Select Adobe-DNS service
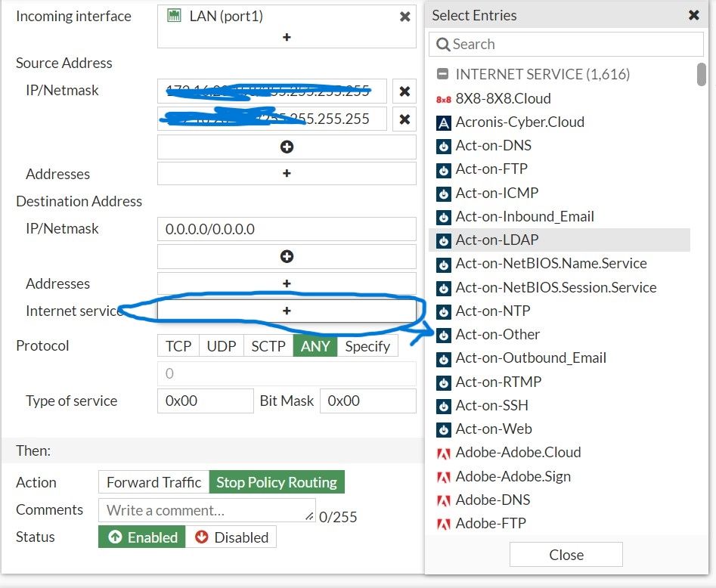The image size is (716, 588). (559, 500)
